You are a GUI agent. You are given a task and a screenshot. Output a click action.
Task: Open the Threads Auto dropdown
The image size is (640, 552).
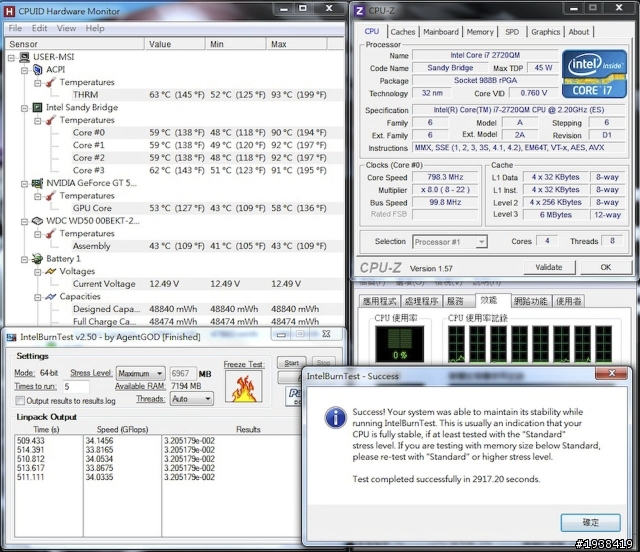click(x=191, y=399)
